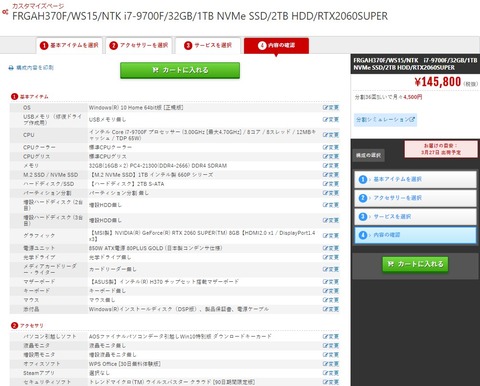This screenshot has height=386, width=480.
Task: Click the gray configuration selection button
Action: 368,155
